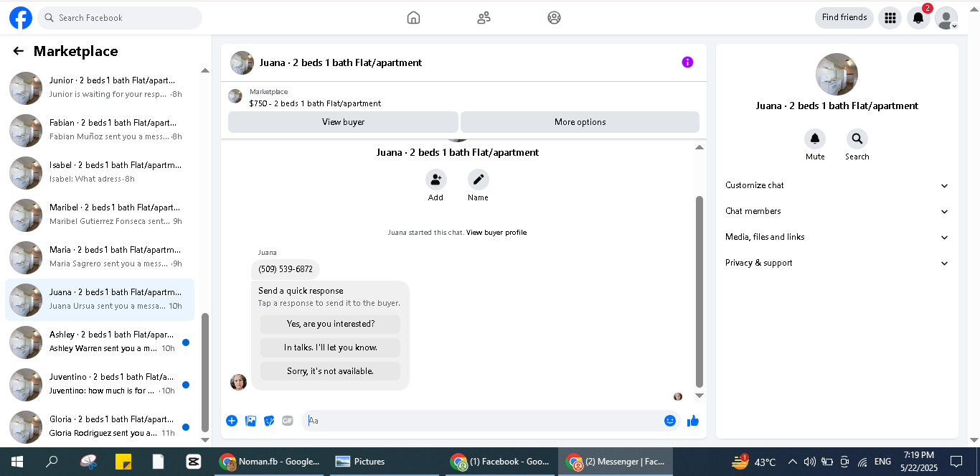Choose a GIF icon in composer
The image size is (980, 476).
[x=288, y=421]
